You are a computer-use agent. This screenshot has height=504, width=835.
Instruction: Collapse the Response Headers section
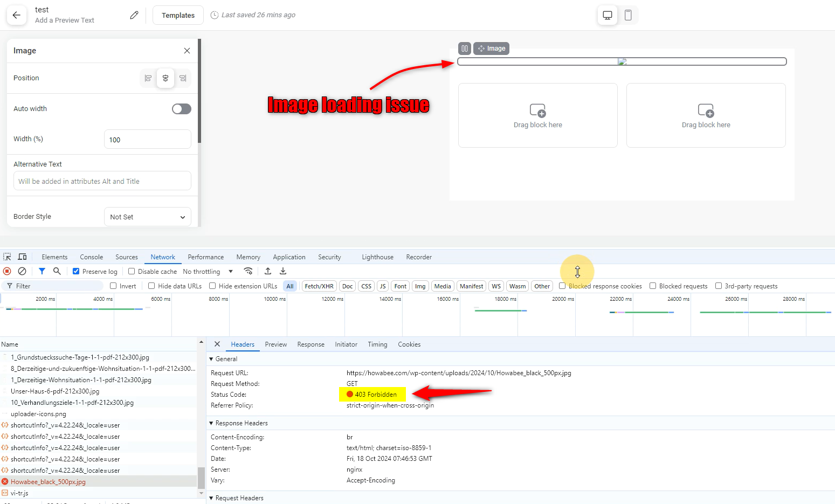click(211, 423)
